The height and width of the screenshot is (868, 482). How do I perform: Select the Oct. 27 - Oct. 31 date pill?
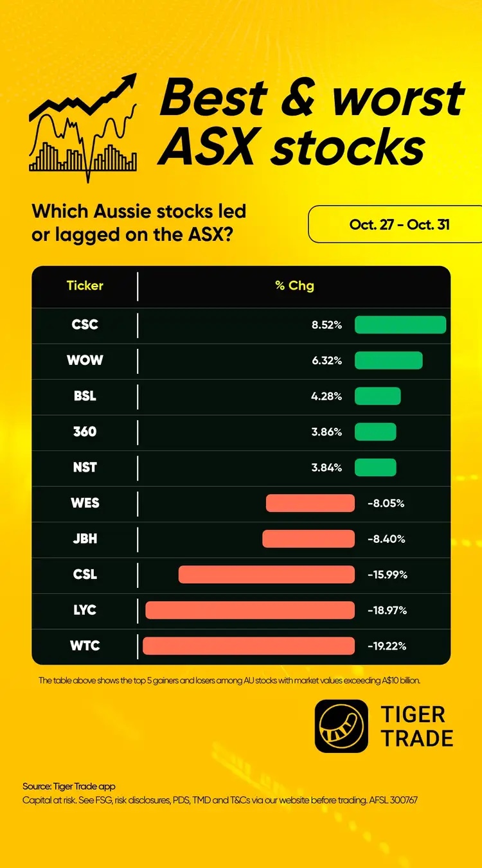[x=395, y=224]
